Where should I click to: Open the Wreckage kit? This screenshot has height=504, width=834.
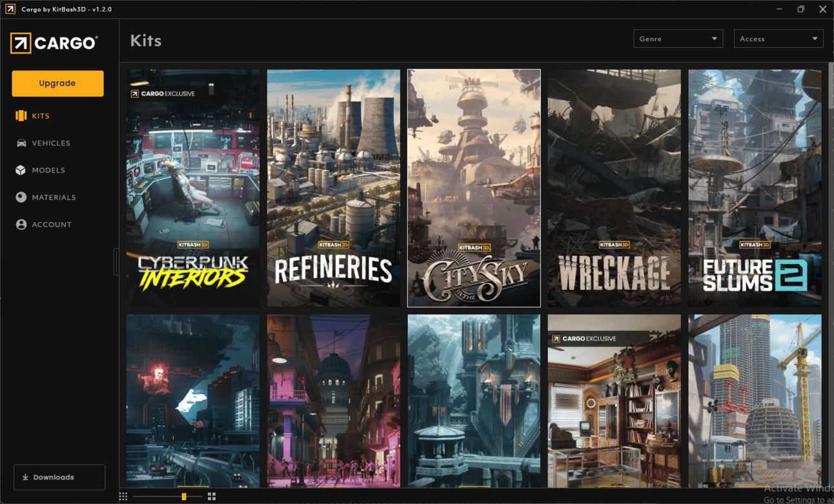point(615,188)
